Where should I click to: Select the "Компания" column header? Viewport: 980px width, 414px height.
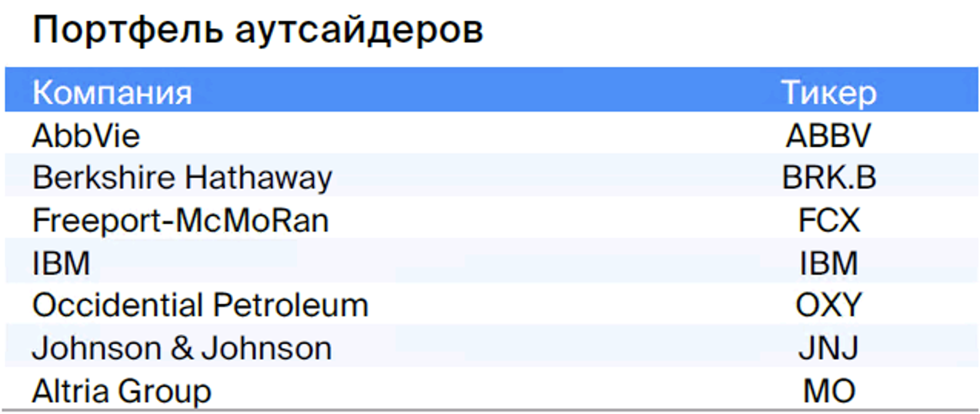click(112, 93)
